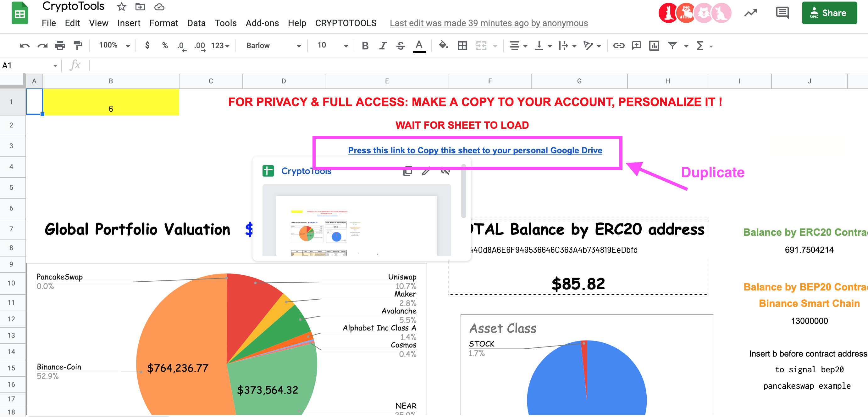Star the CryptoTools document
Viewport: 868px width, 417px height.
121,7
